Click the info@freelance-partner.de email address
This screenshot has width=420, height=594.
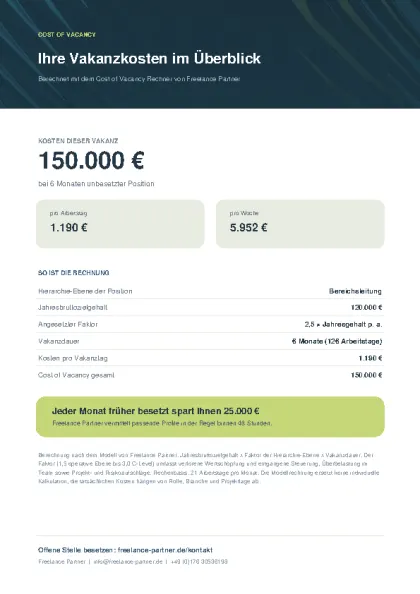coord(128,561)
